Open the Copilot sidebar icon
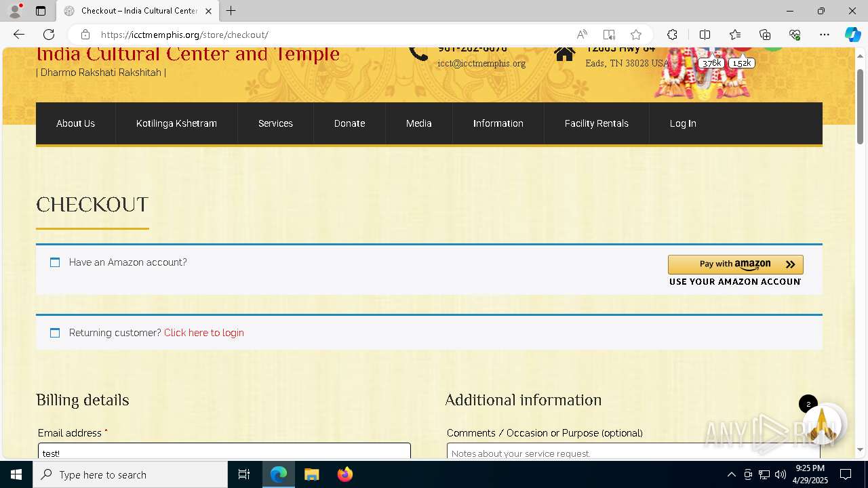 point(852,35)
